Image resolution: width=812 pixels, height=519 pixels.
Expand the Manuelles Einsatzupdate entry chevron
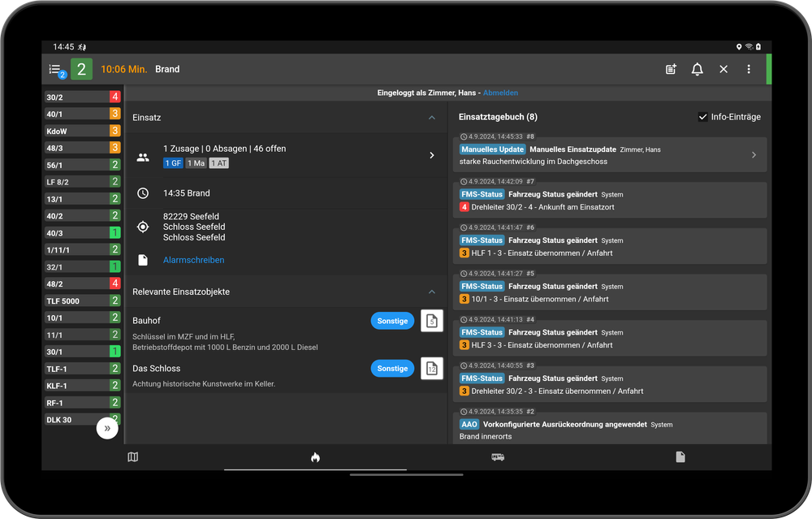(x=754, y=155)
